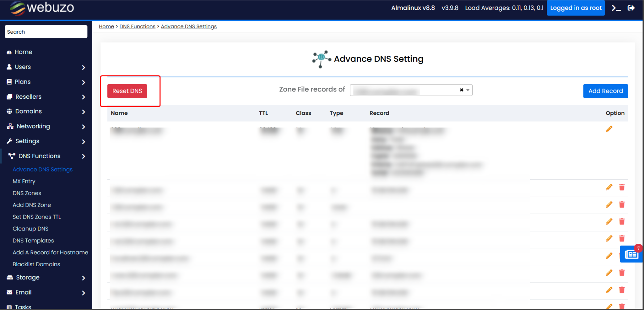644x310 pixels.
Task: Clear the selected zone with the x icon
Action: 461,90
